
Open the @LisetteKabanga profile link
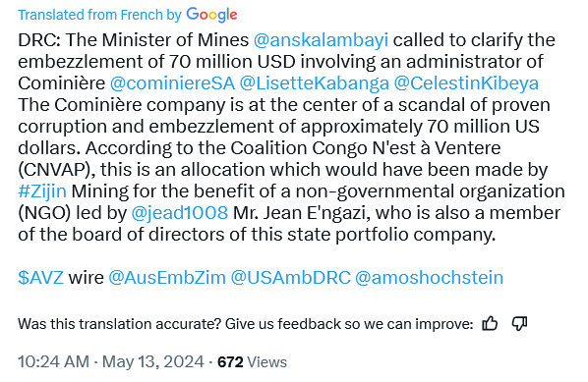[315, 83]
